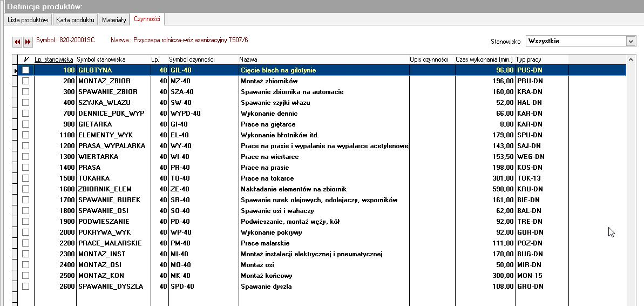The height and width of the screenshot is (306, 644).
Task: Tick the checkbox for SPAWANIE_DYSZLA row
Action: (25, 286)
